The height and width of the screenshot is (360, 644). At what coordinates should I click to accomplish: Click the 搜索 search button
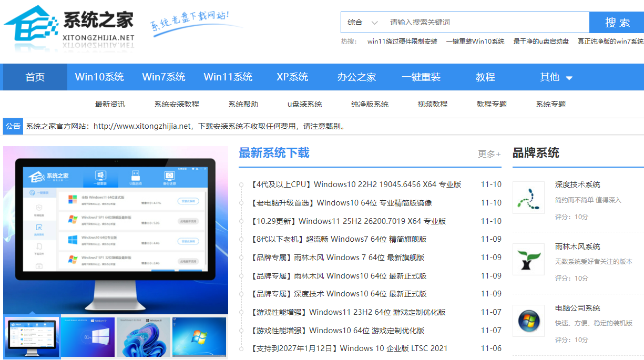point(617,22)
